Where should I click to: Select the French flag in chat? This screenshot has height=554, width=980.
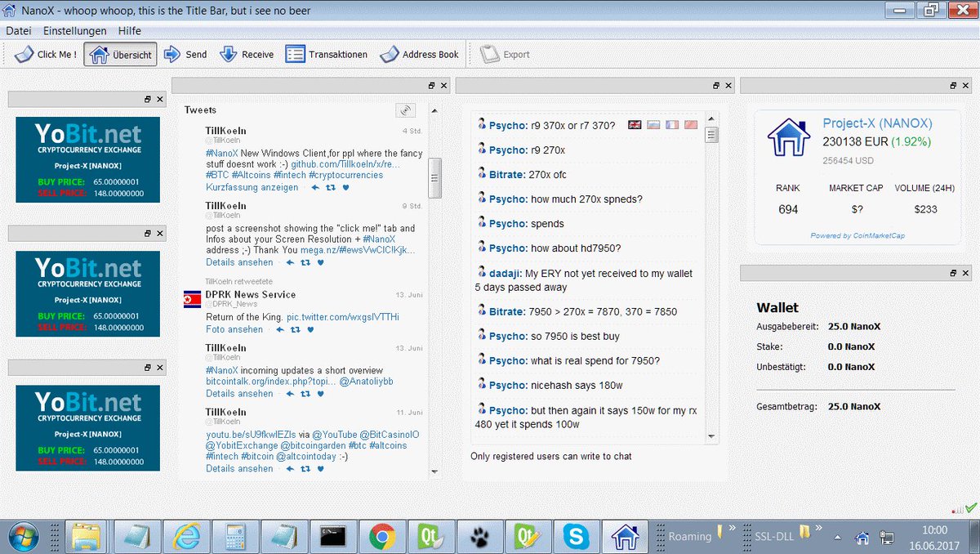(x=672, y=125)
